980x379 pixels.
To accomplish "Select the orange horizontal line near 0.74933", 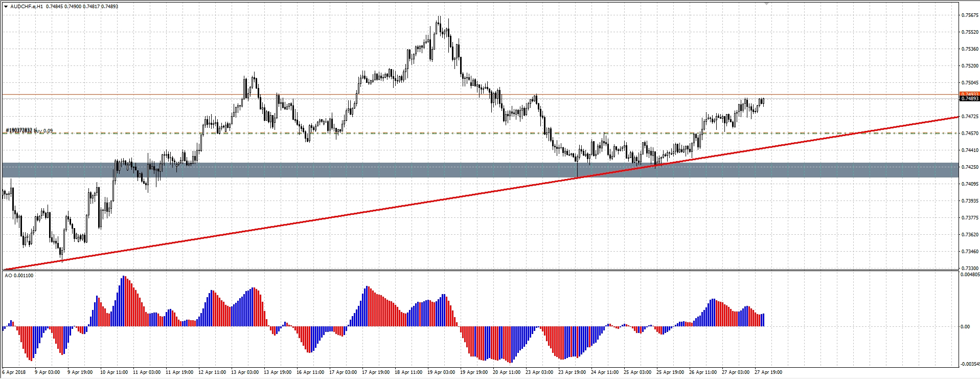I will pos(481,95).
